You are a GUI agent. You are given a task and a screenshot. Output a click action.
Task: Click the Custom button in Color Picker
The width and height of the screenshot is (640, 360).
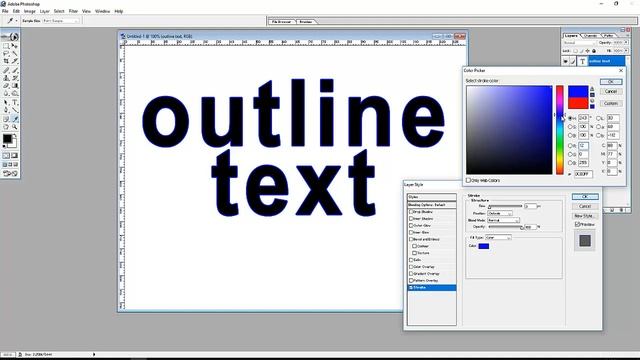pyautogui.click(x=611, y=104)
